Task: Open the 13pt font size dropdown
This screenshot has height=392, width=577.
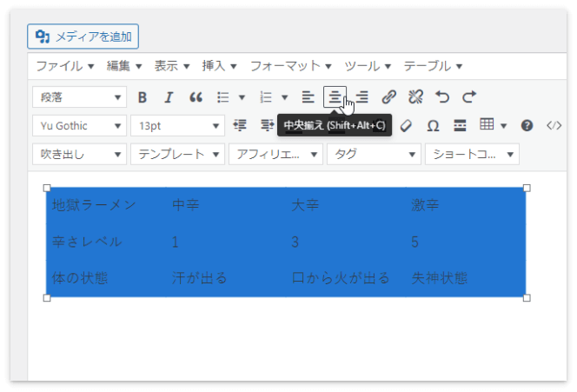Action: [178, 125]
